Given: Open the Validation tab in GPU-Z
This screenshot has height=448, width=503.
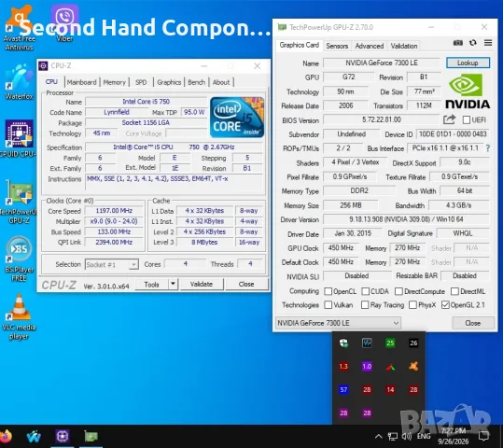Looking at the screenshot, I should [404, 46].
